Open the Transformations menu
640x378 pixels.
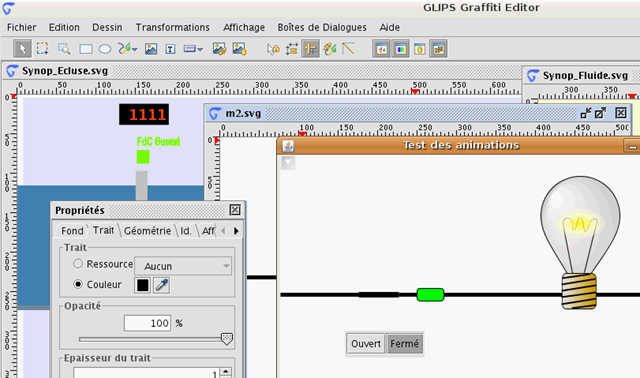(x=173, y=27)
